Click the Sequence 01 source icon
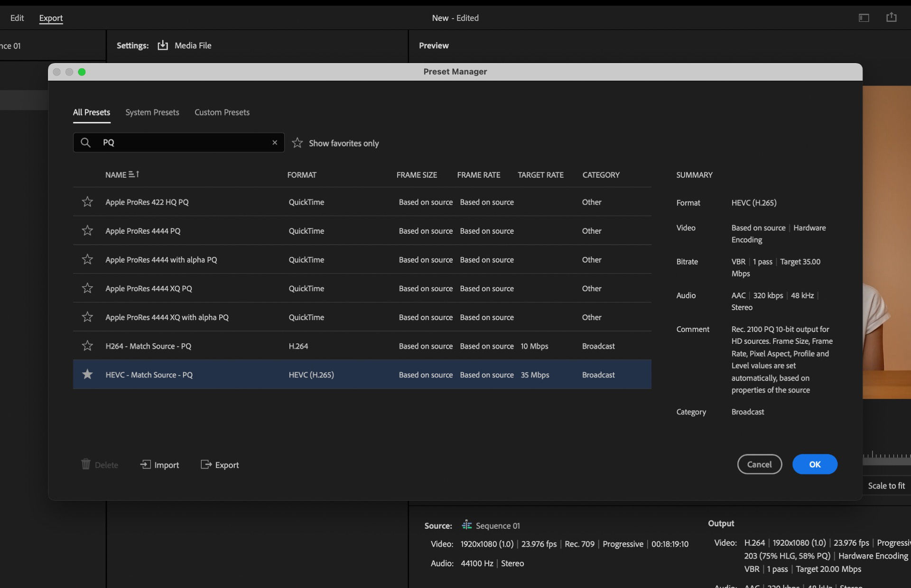Viewport: 911px width, 588px height. pos(466,525)
